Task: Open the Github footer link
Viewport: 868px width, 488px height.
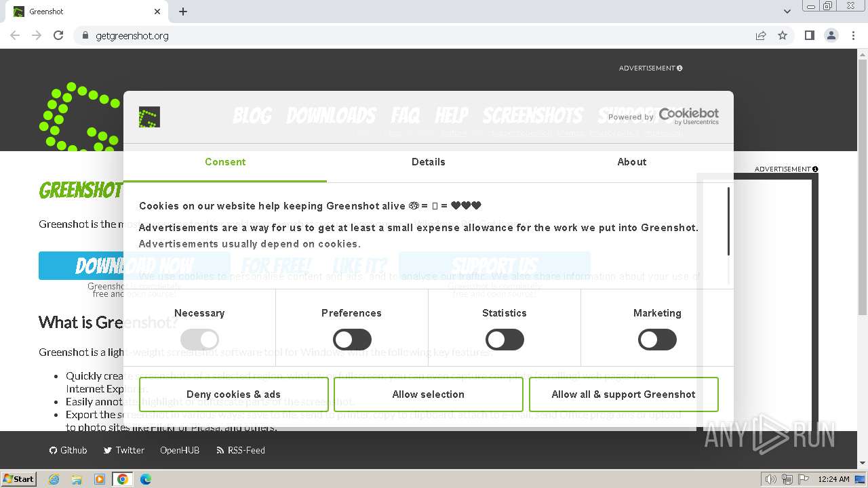Action: click(x=68, y=450)
